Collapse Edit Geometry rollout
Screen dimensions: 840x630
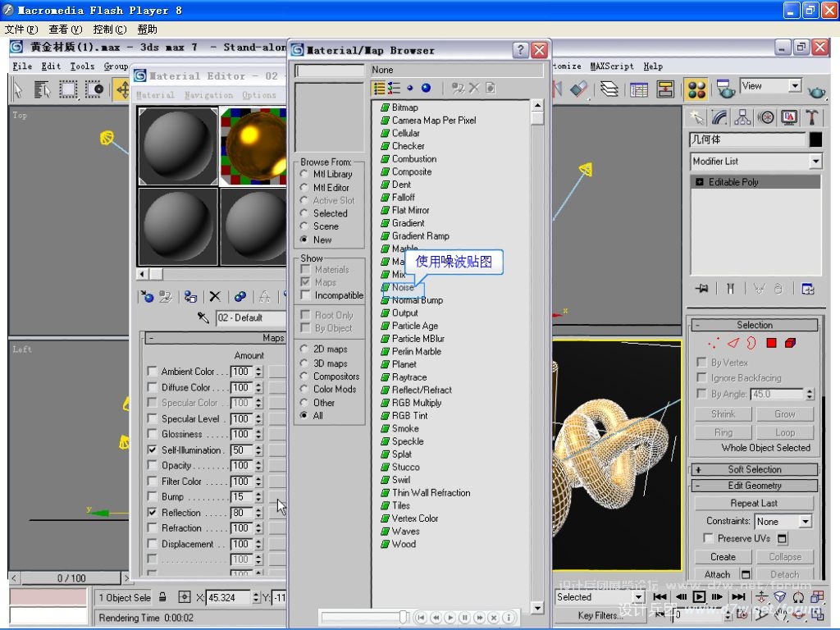[x=755, y=486]
